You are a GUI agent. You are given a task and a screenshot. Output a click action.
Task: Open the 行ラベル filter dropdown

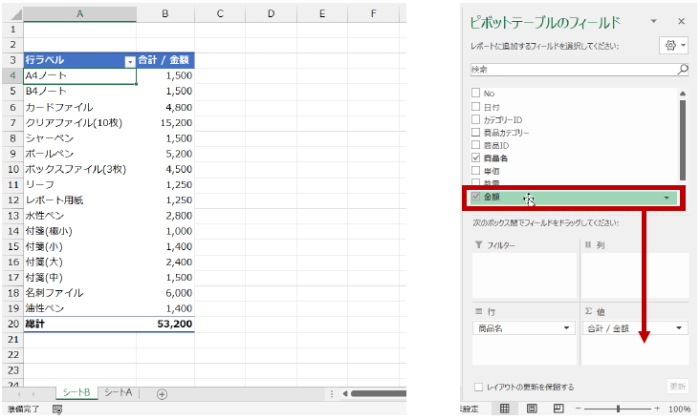pyautogui.click(x=129, y=61)
